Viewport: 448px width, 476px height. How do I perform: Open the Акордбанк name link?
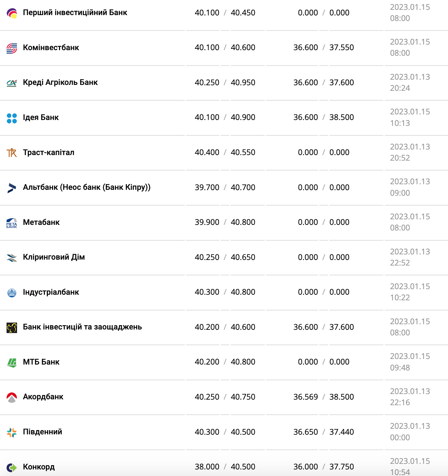click(x=43, y=397)
